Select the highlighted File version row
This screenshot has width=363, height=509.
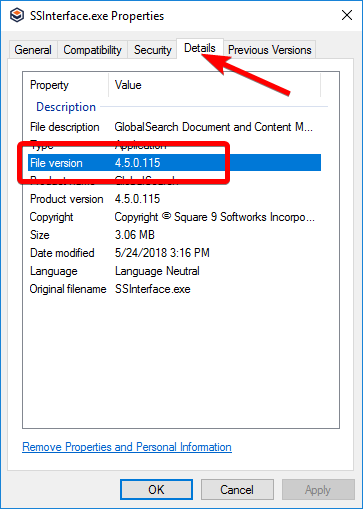174,163
